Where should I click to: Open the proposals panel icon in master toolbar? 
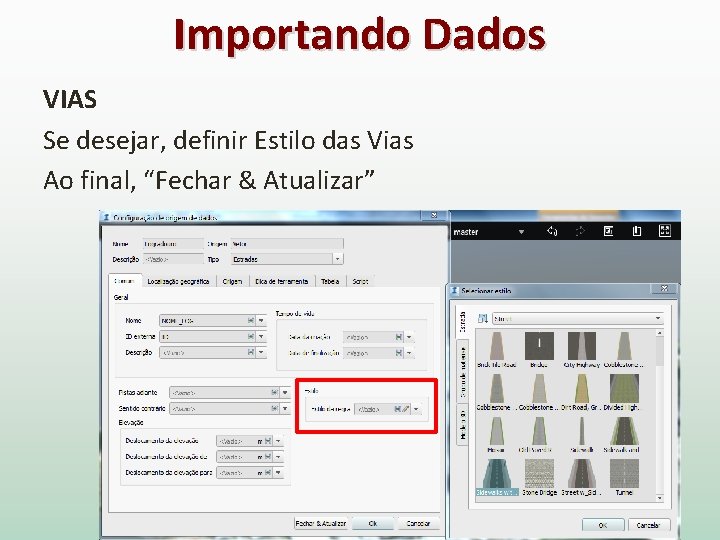[608, 231]
